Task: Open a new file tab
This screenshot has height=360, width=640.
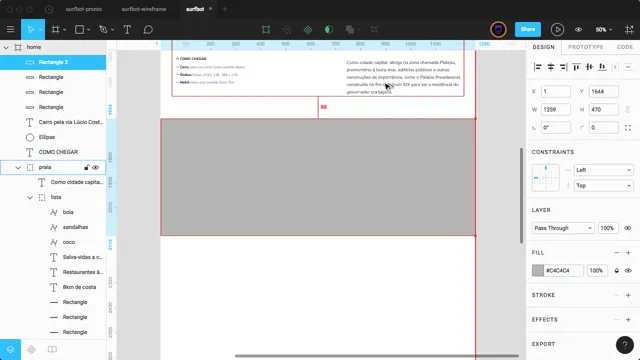Action: coord(224,9)
